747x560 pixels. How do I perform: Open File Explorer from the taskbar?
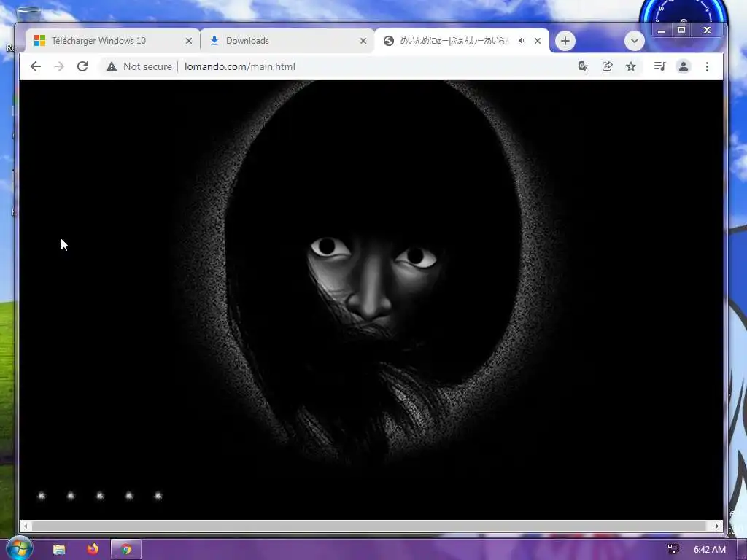click(59, 550)
